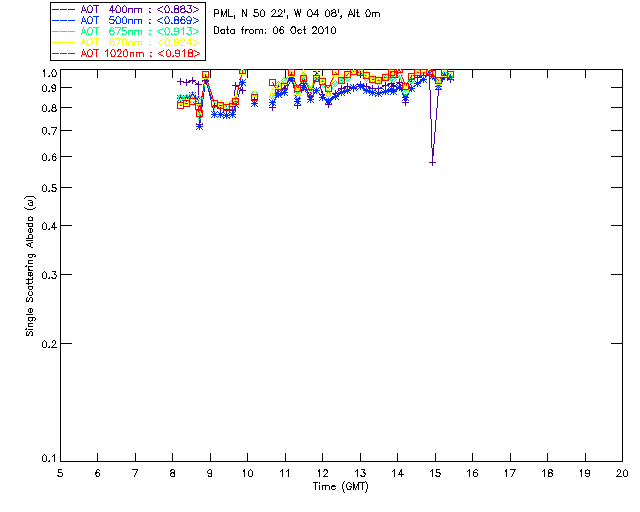Click the x-axis label 7

click(x=135, y=473)
